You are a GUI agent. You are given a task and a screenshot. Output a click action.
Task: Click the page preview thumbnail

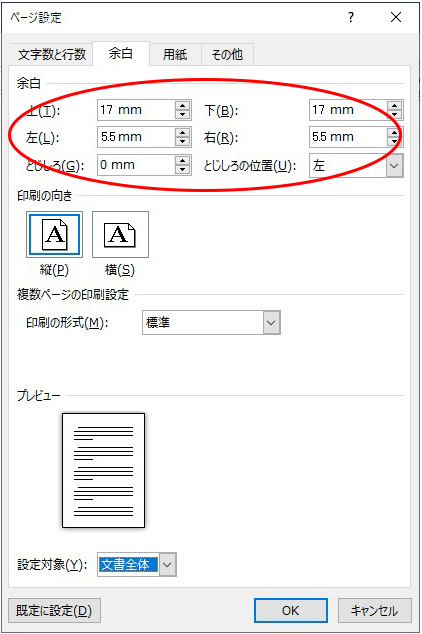pyautogui.click(x=103, y=470)
